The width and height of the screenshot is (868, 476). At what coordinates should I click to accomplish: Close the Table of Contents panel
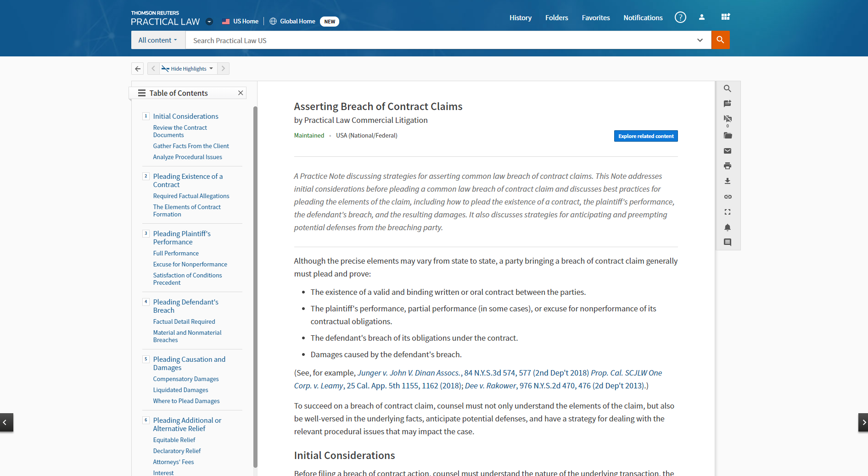[240, 93]
